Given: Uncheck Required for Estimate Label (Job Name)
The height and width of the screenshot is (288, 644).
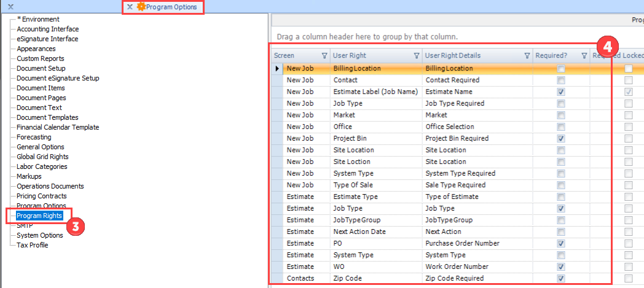Looking at the screenshot, I should [x=560, y=92].
